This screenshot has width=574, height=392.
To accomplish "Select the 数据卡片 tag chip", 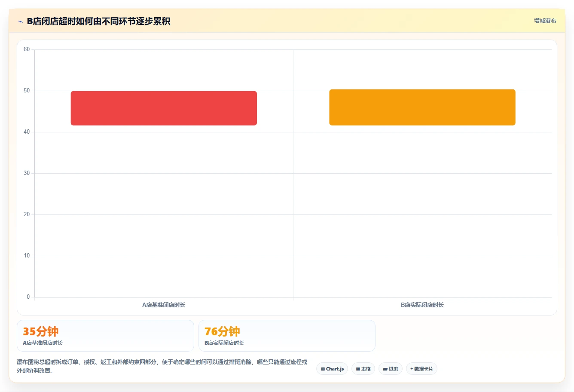I will 421,369.
